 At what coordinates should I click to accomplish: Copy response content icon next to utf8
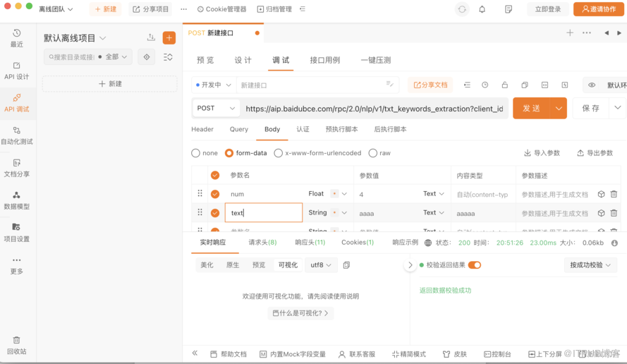coord(346,265)
